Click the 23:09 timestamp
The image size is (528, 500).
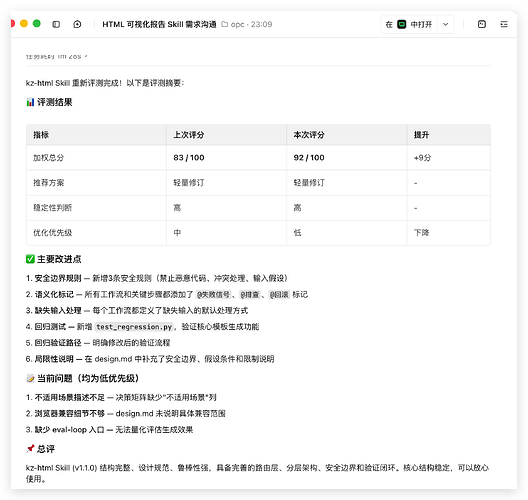261,24
